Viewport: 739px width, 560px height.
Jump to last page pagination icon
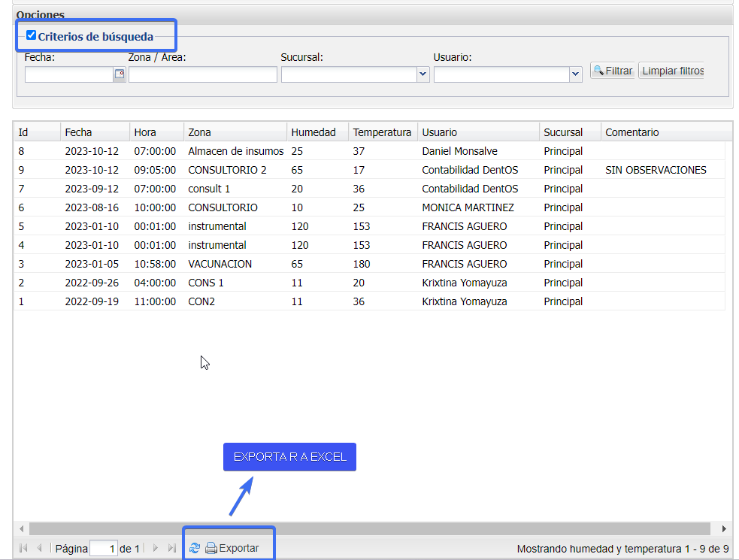tap(171, 549)
